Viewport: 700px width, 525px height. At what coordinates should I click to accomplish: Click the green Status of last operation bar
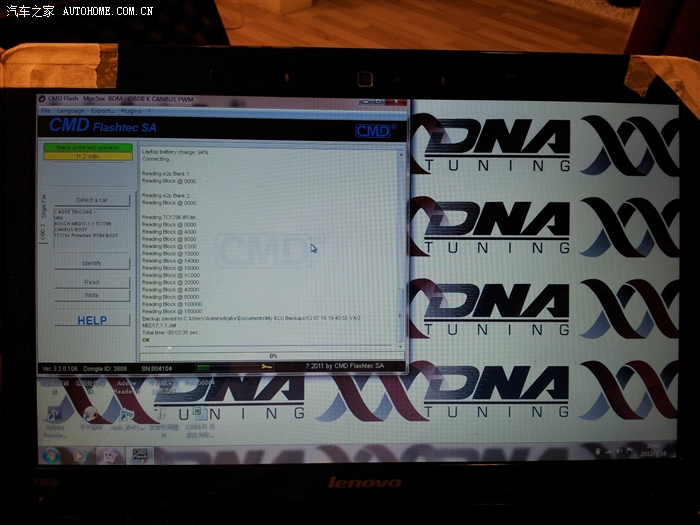click(x=88, y=147)
